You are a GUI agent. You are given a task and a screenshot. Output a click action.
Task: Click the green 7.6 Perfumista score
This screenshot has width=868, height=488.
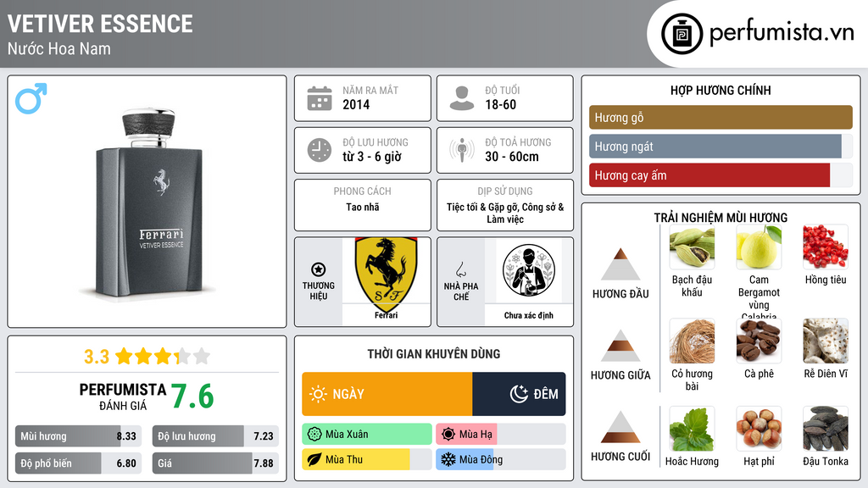tap(192, 396)
